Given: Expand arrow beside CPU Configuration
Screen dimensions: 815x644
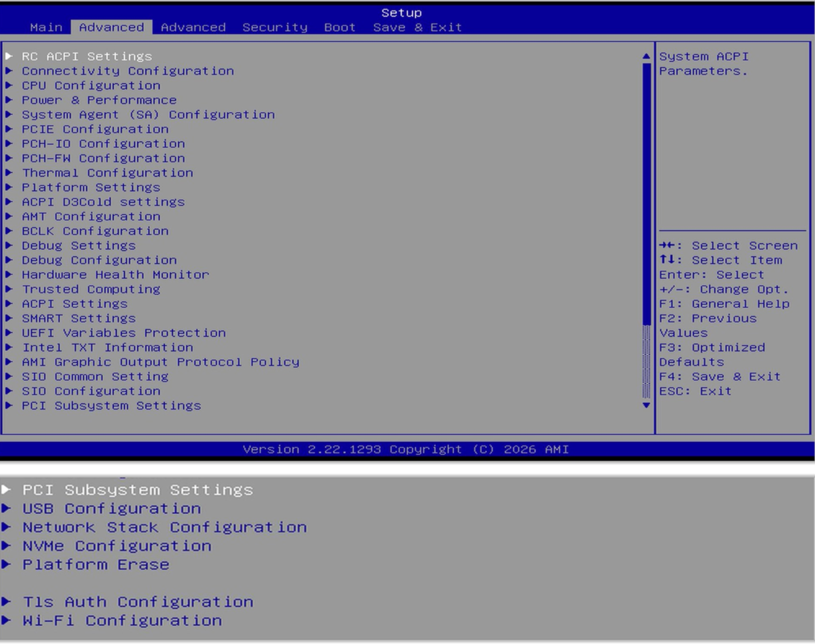Looking at the screenshot, I should (9, 85).
